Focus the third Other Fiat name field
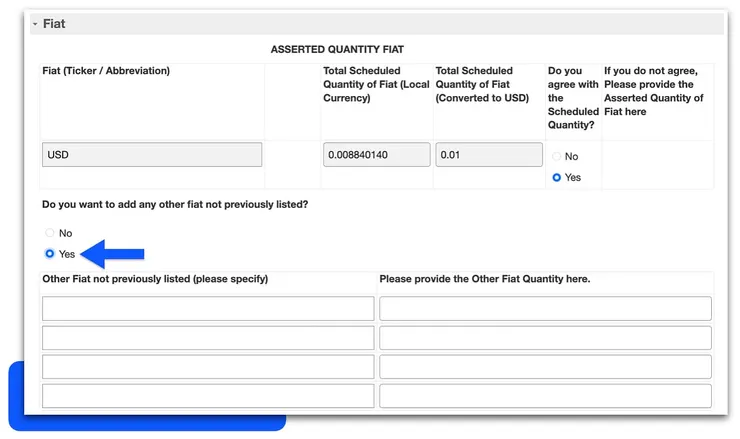 click(208, 367)
